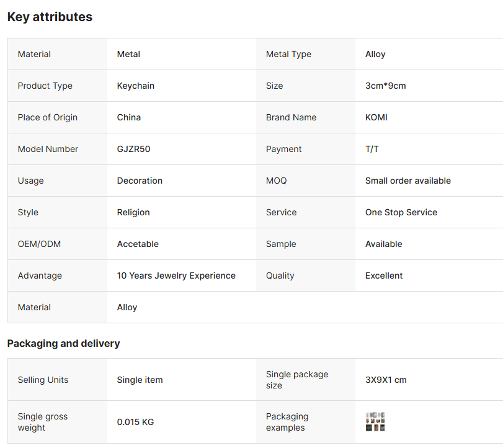The width and height of the screenshot is (503, 448).
Task: Click the 3cm*9cm size value
Action: click(x=386, y=86)
